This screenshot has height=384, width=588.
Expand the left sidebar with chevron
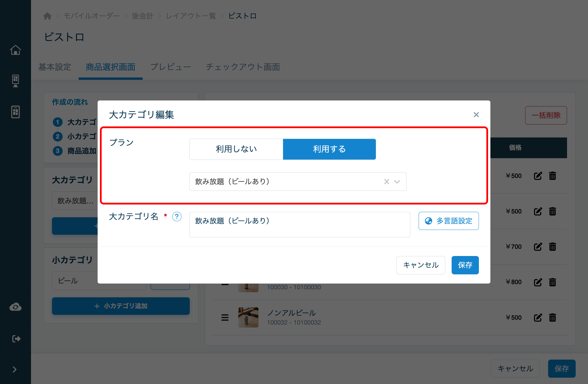15,369
